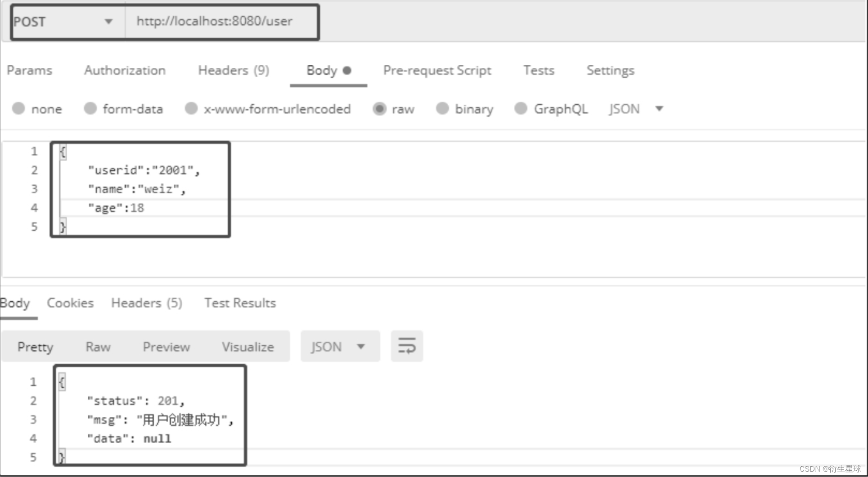Select the none body type radio
The width and height of the screenshot is (868, 477).
click(x=18, y=108)
